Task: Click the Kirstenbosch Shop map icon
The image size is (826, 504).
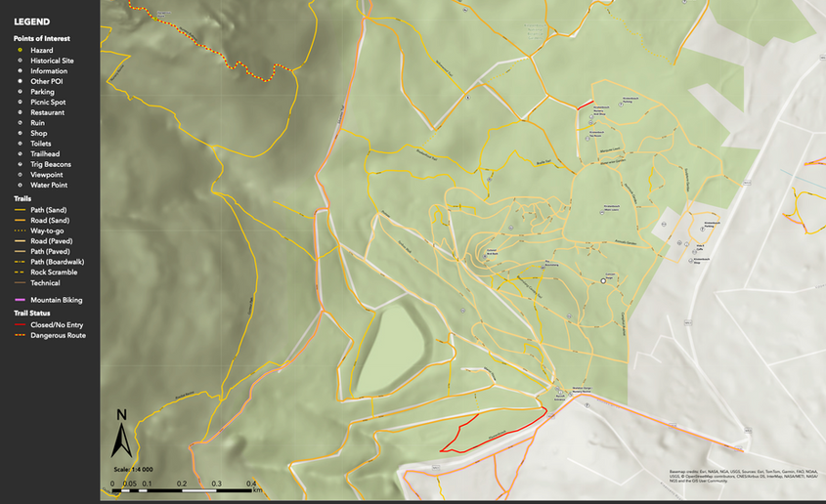Action: (691, 261)
